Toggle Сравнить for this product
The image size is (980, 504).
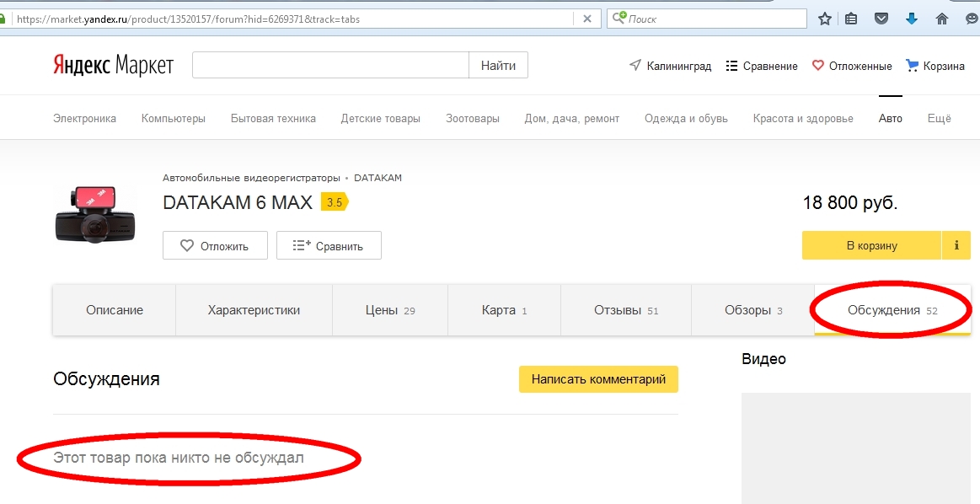pyautogui.click(x=329, y=246)
